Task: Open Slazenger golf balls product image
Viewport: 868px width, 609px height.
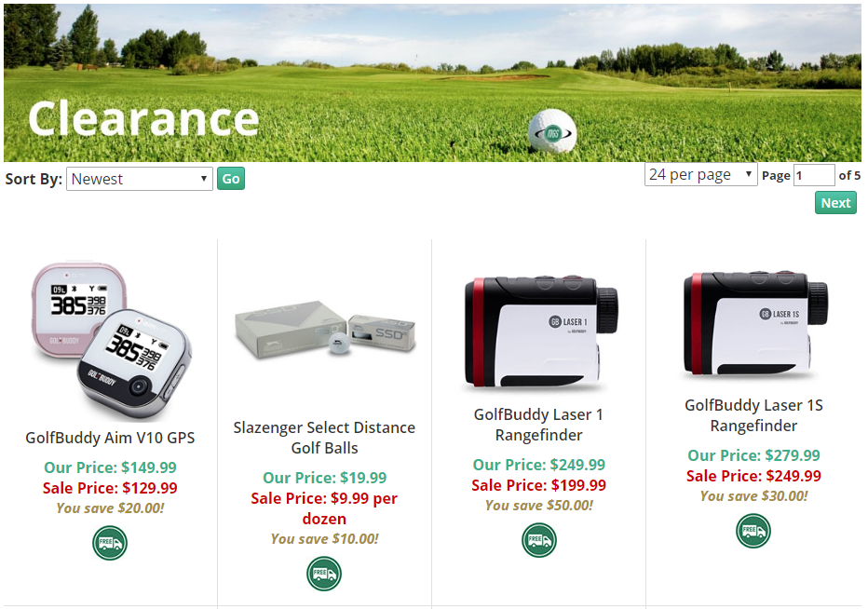Action: click(324, 330)
